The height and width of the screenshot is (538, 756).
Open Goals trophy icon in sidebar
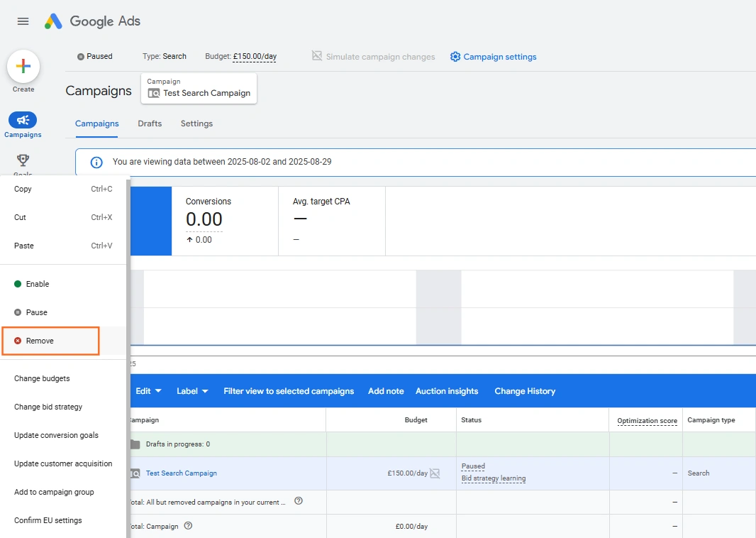point(23,160)
